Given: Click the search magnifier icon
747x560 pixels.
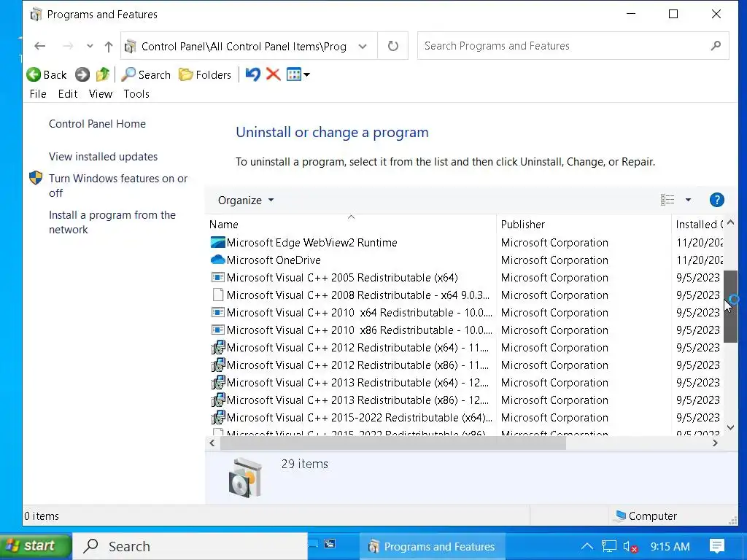Looking at the screenshot, I should 716,46.
